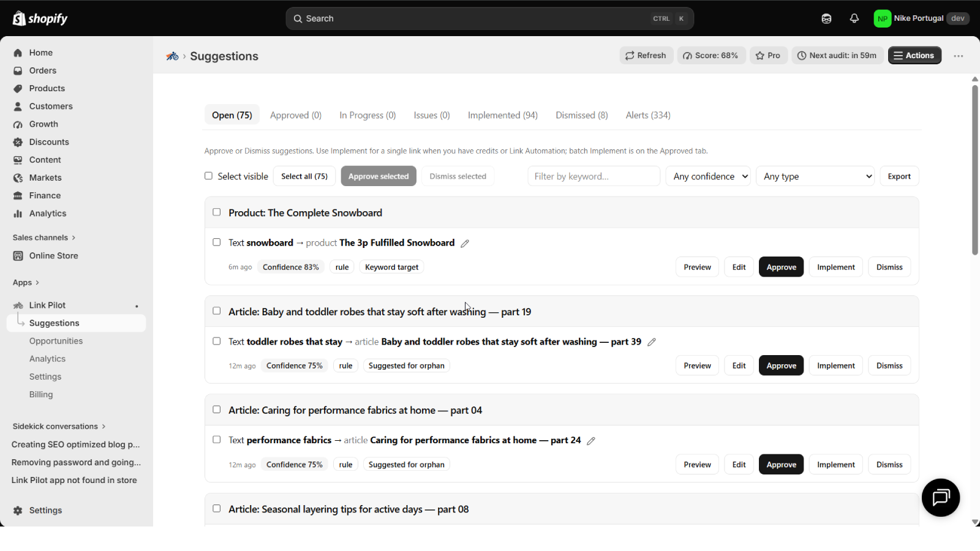Click the Products tag icon
Image resolution: width=980 pixels, height=551 pixels.
click(18, 88)
